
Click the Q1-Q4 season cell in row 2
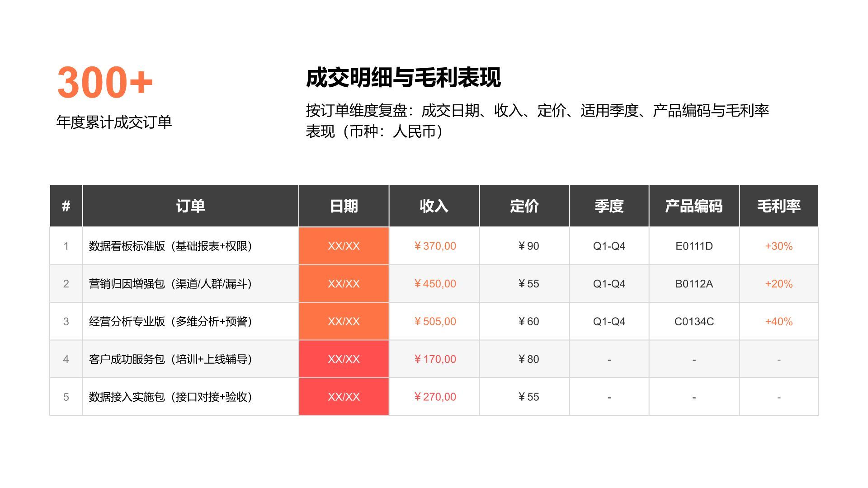(x=609, y=284)
